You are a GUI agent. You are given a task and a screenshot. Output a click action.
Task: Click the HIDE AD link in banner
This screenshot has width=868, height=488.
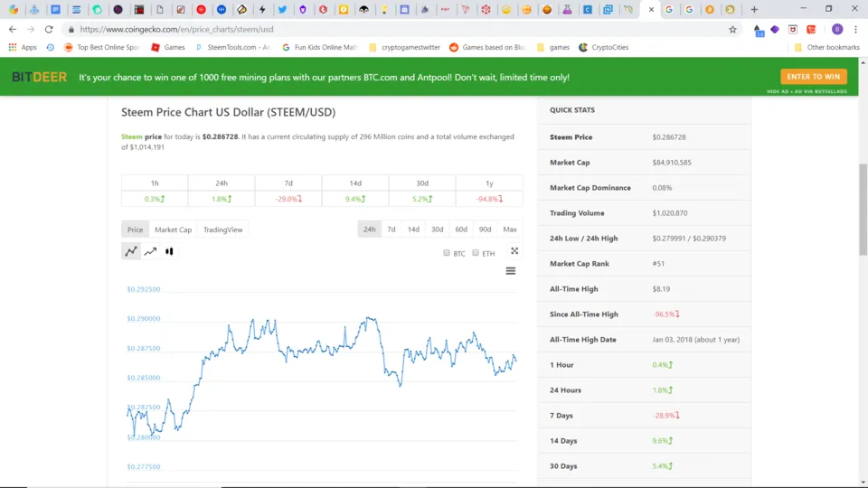point(778,91)
